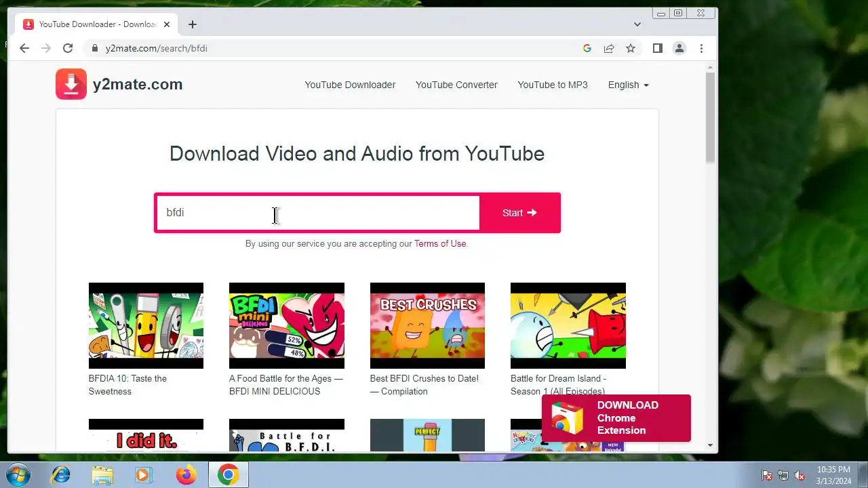Viewport: 868px width, 488px height.
Task: Open Chrome side panel icon
Action: (x=657, y=48)
